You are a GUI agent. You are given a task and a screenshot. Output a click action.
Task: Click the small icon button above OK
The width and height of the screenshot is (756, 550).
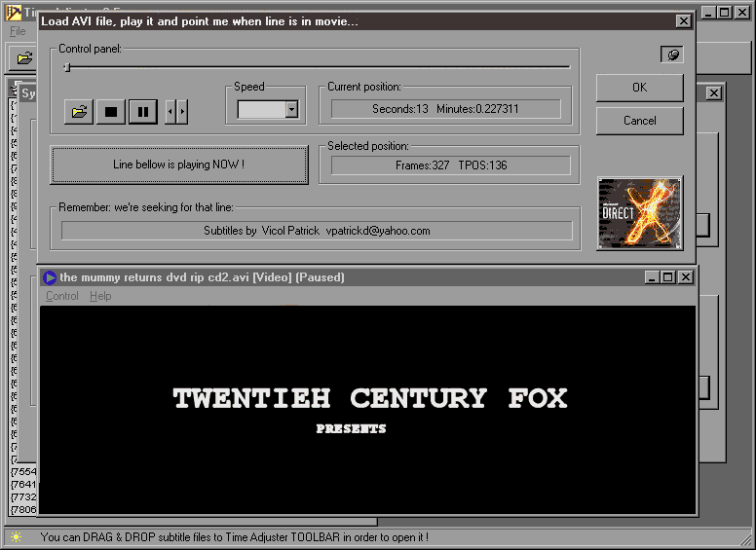pos(672,55)
